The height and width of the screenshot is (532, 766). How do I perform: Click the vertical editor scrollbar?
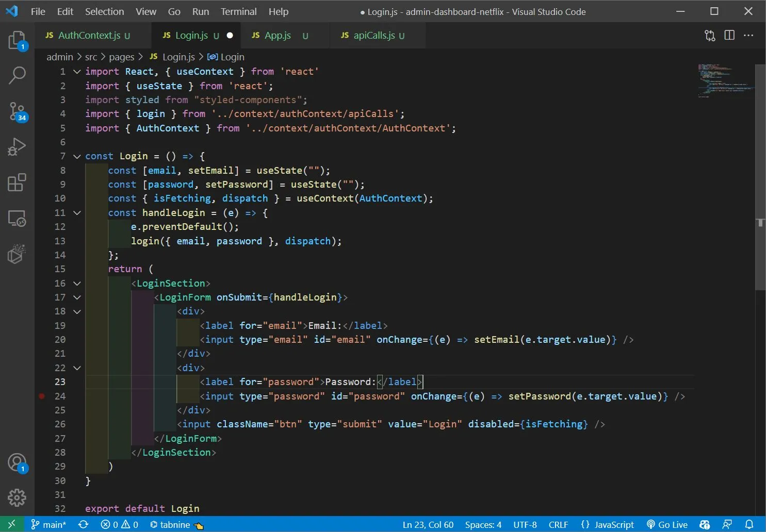760,177
